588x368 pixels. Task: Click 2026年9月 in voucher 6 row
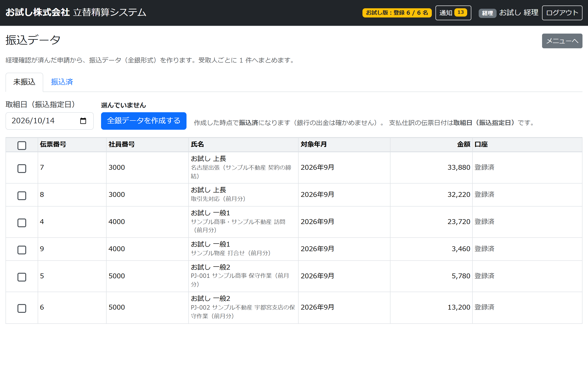click(317, 307)
